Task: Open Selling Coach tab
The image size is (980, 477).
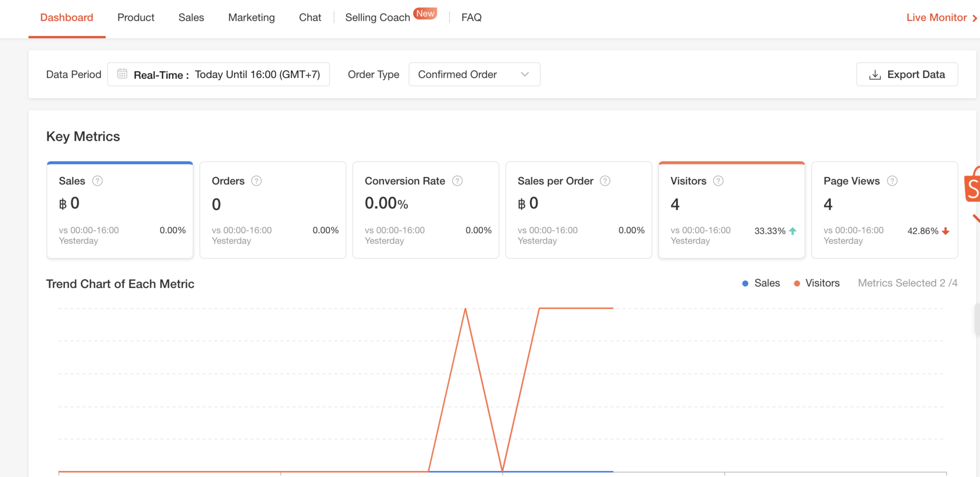Action: pos(378,17)
